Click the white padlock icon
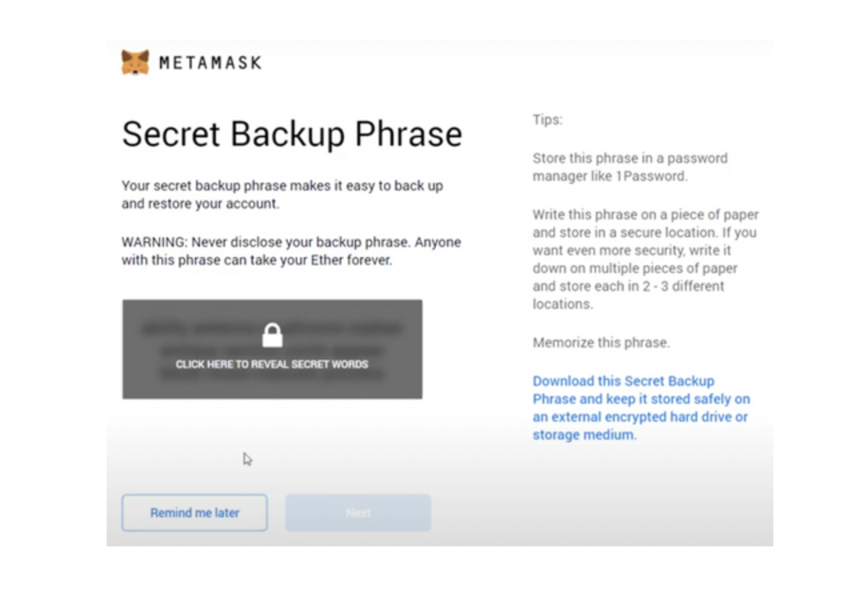The height and width of the screenshot is (597, 868). [x=272, y=335]
